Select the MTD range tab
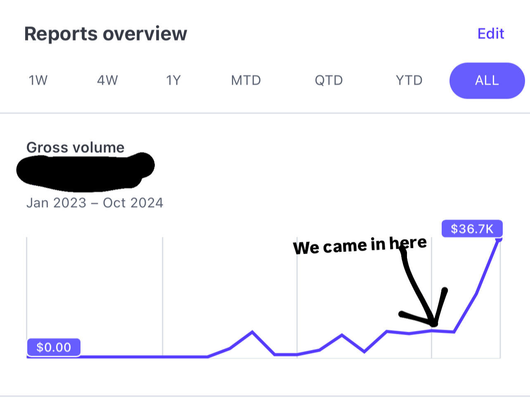530x420 pixels. 246,80
